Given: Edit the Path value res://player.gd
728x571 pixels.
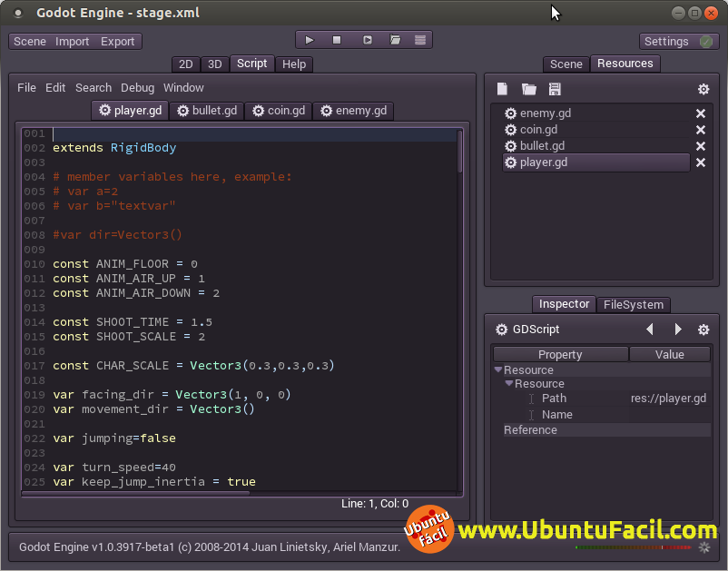Looking at the screenshot, I should (x=669, y=399).
